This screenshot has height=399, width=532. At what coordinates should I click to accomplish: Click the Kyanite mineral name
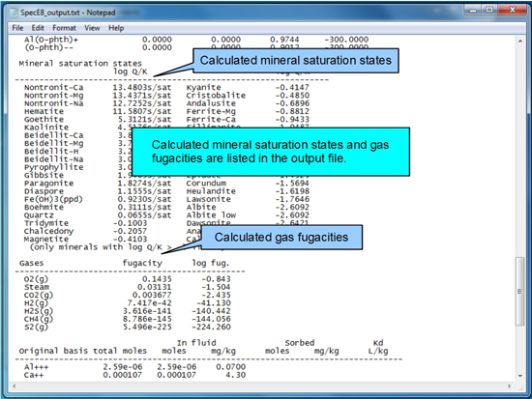click(x=203, y=88)
